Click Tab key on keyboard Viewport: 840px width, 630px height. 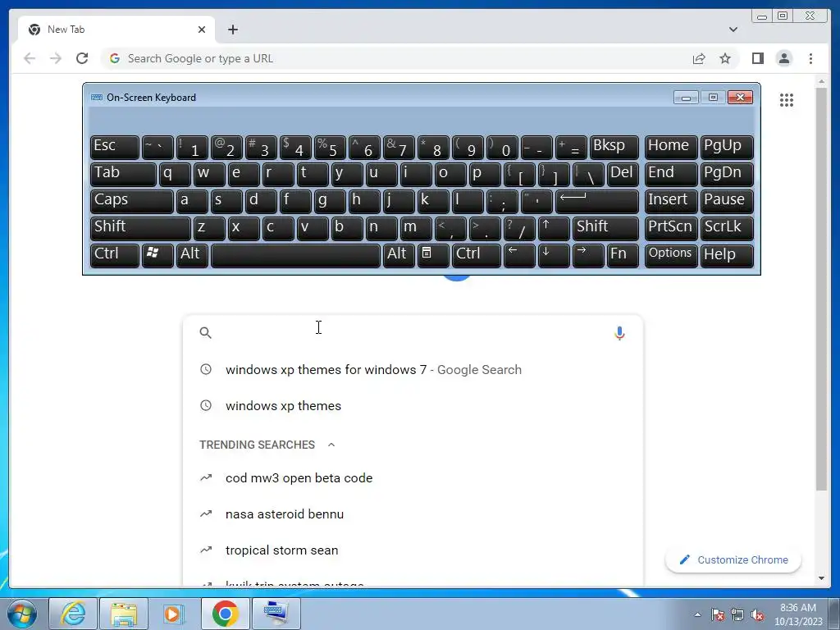[123, 174]
